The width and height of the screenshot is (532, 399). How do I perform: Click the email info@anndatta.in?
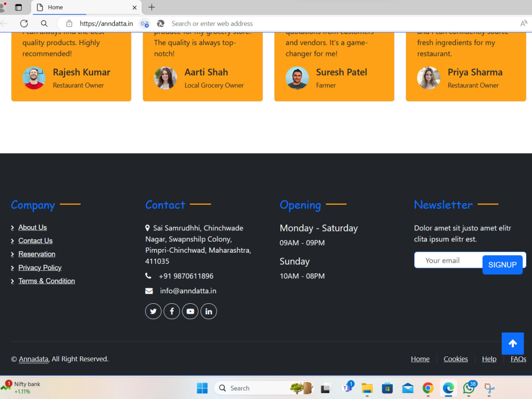point(188,291)
